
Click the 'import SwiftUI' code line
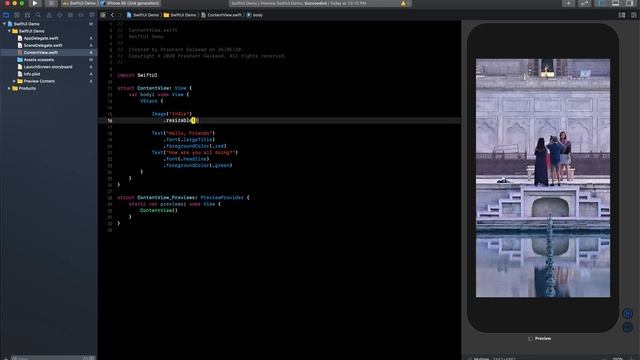tap(137, 75)
